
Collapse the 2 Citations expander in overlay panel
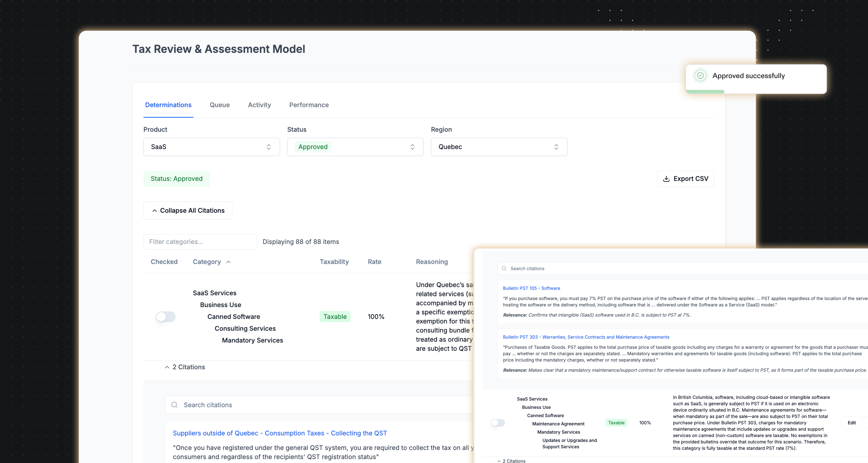[511, 461]
